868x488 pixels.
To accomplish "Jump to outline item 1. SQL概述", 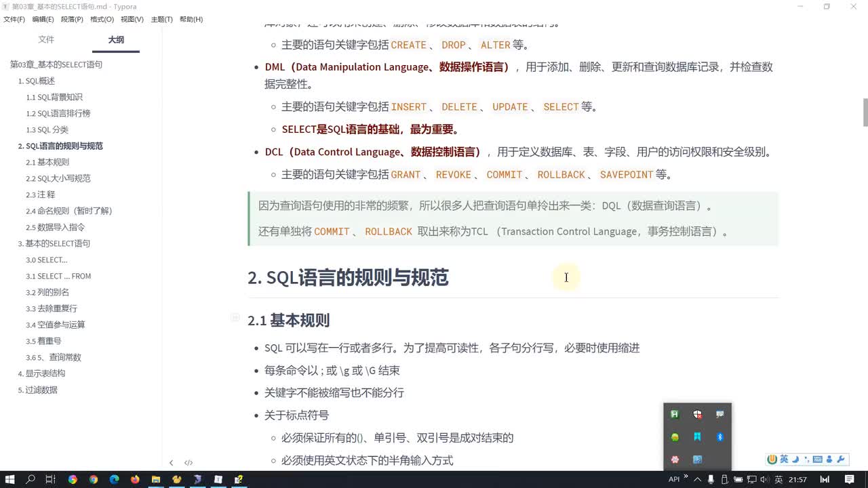I will [37, 81].
